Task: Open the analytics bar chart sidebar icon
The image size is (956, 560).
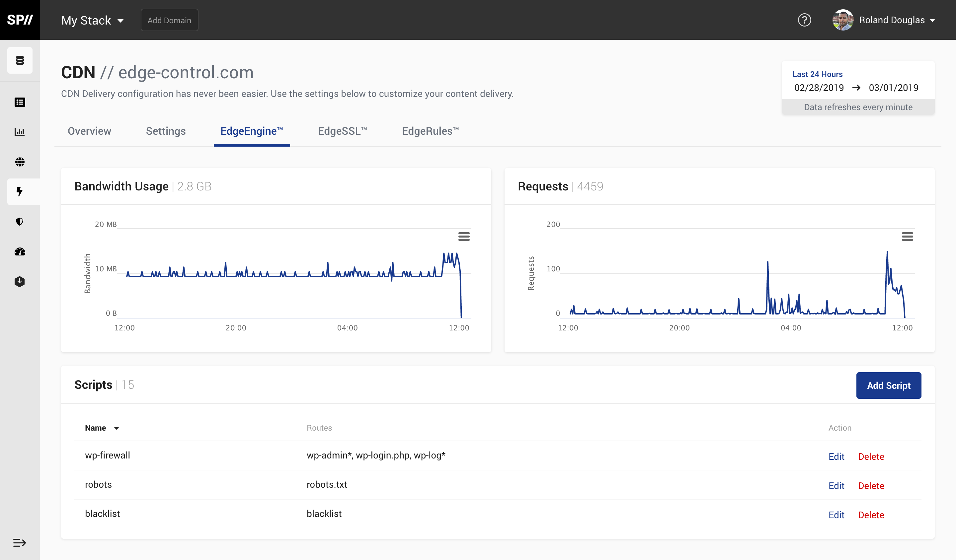Action: pyautogui.click(x=20, y=132)
